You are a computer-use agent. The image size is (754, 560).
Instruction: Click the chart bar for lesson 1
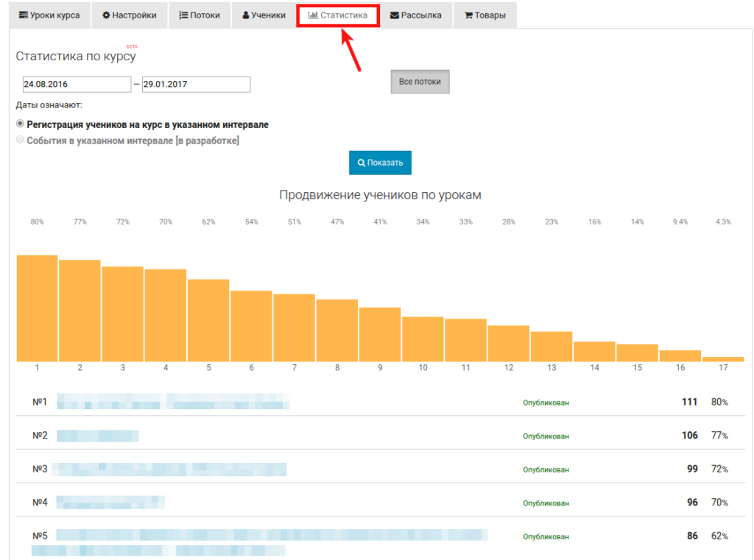(37, 309)
